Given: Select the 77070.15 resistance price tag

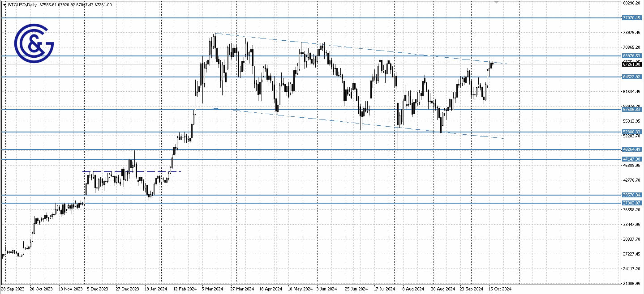Looking at the screenshot, I should (x=631, y=18).
